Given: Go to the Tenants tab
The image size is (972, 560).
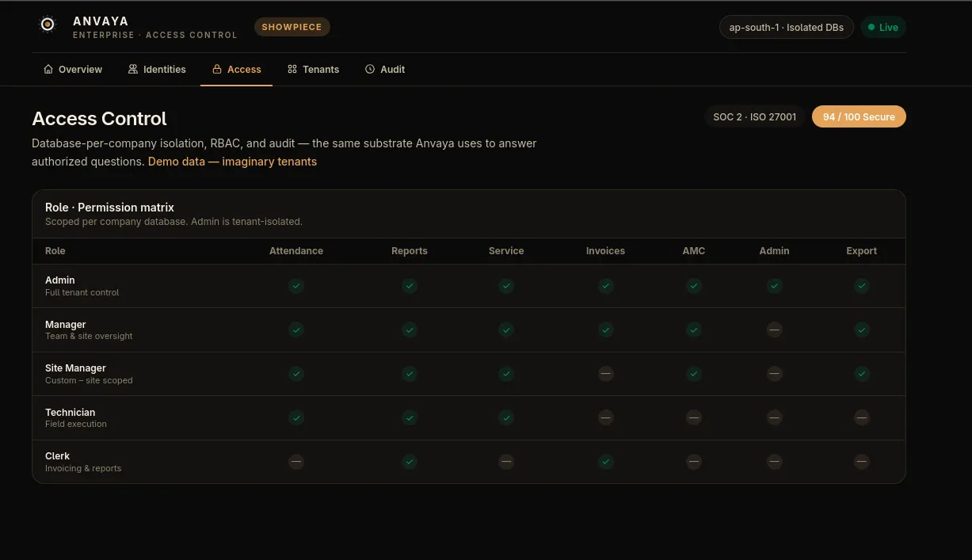Looking at the screenshot, I should pyautogui.click(x=313, y=70).
